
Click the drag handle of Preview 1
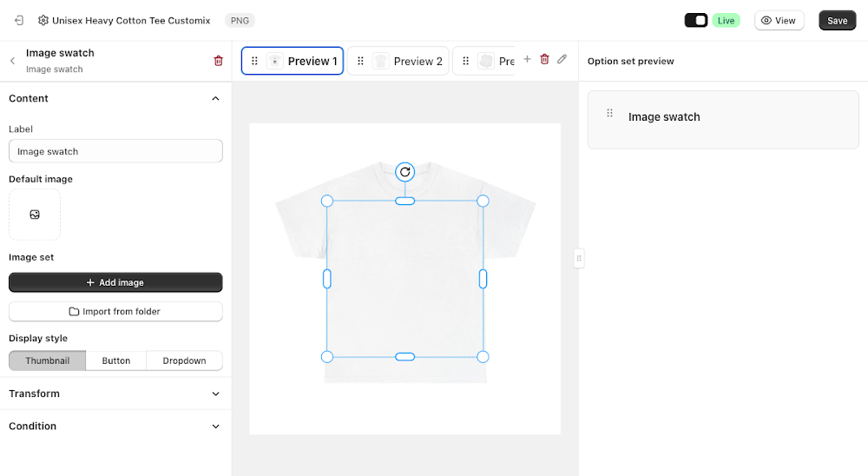point(254,61)
